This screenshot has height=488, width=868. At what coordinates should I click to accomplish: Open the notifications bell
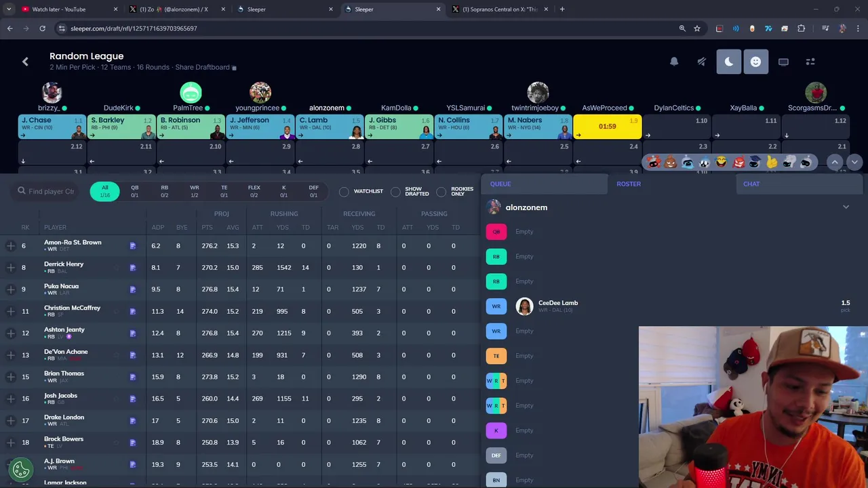[x=674, y=62]
